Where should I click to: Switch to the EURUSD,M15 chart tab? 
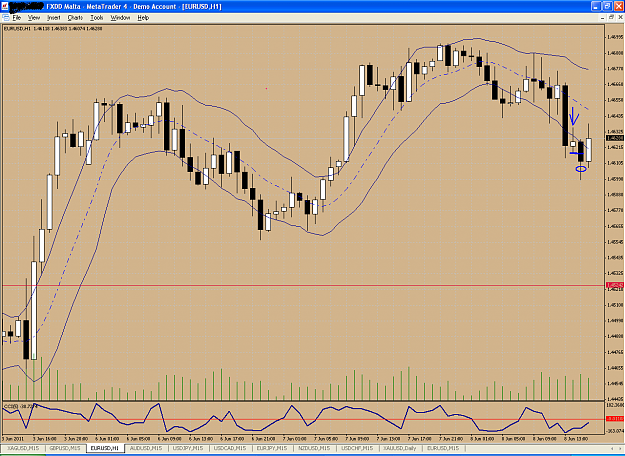pyautogui.click(x=443, y=448)
